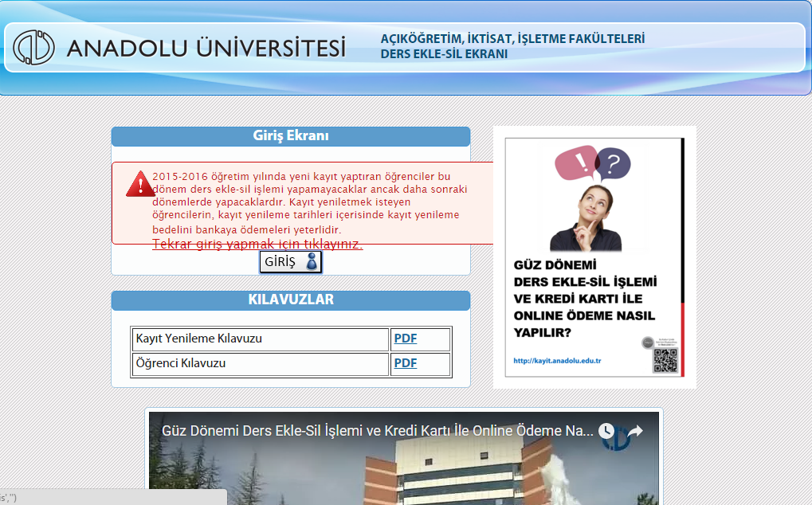The height and width of the screenshot is (505, 812).
Task: Click the Anadolu Üniversitesi logo emblem
Action: pyautogui.click(x=33, y=48)
